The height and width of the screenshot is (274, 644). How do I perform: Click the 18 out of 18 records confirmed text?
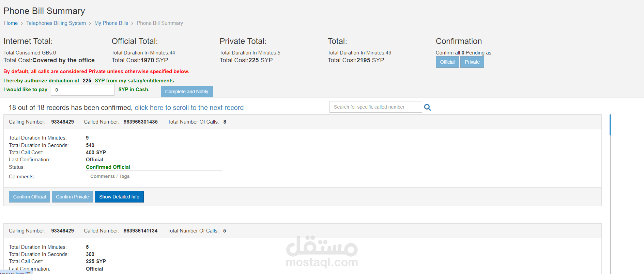(x=71, y=108)
